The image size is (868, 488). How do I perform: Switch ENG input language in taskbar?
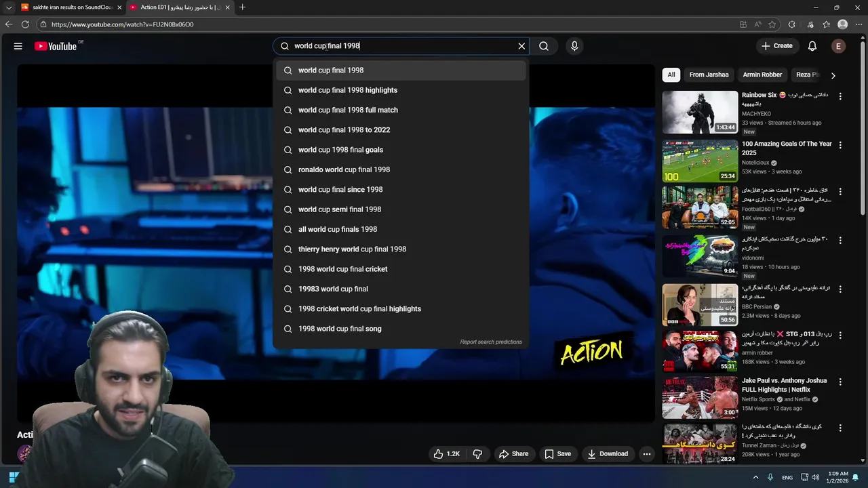[787, 477]
